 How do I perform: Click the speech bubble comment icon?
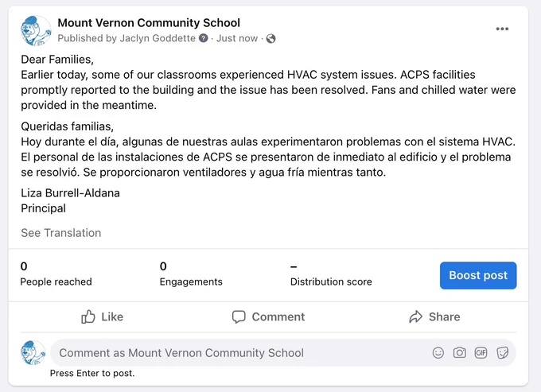click(x=239, y=316)
